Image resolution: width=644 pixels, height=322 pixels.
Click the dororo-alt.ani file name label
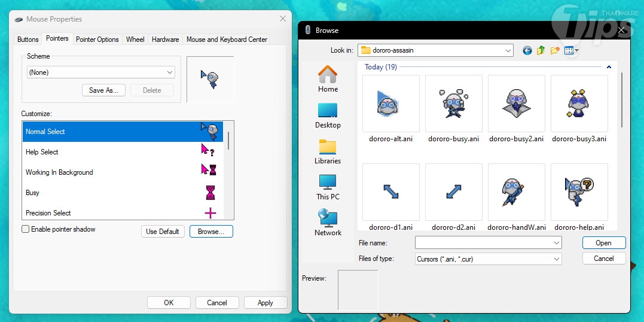[391, 139]
